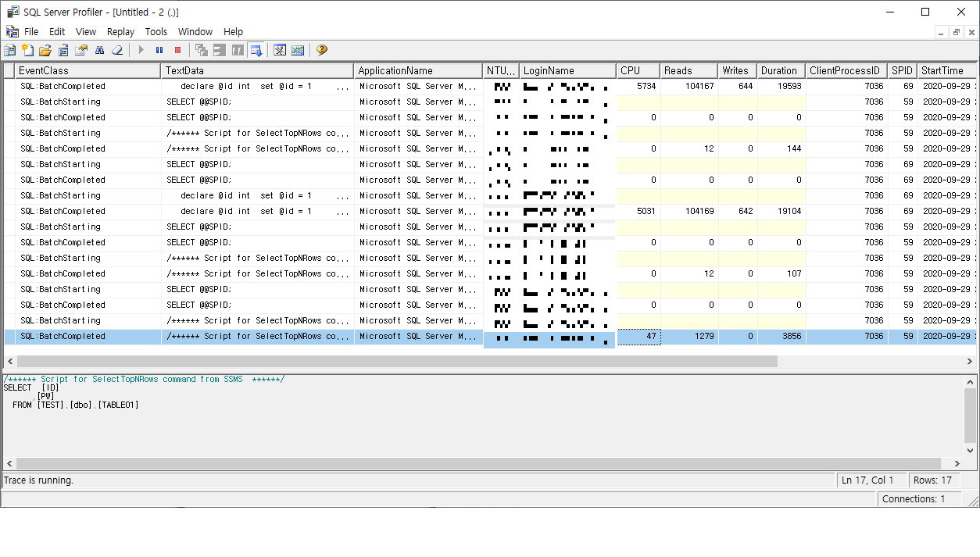Click the Reads column header
The height and width of the screenshot is (557, 980).
click(x=689, y=70)
